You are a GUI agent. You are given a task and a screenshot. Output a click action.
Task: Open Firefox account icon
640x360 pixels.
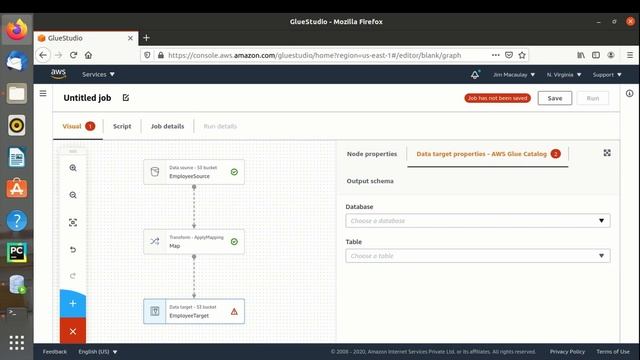[611, 55]
